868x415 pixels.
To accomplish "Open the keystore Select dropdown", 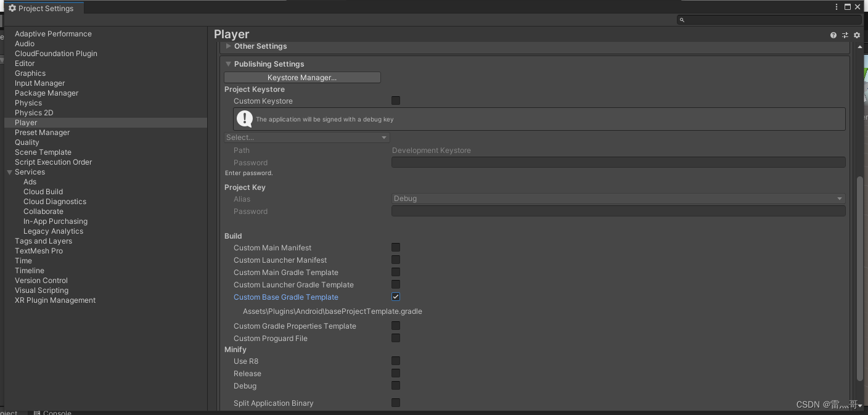I will pos(306,137).
